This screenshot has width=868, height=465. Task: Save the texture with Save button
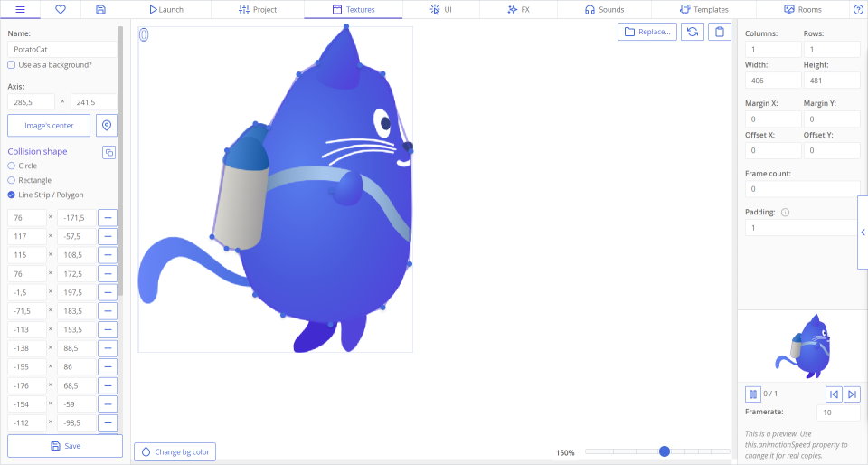[x=65, y=446]
